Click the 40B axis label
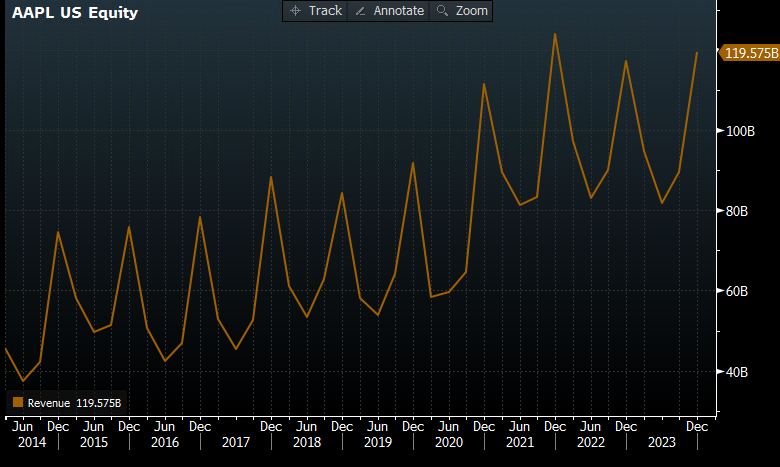Image resolution: width=780 pixels, height=467 pixels. pos(737,372)
